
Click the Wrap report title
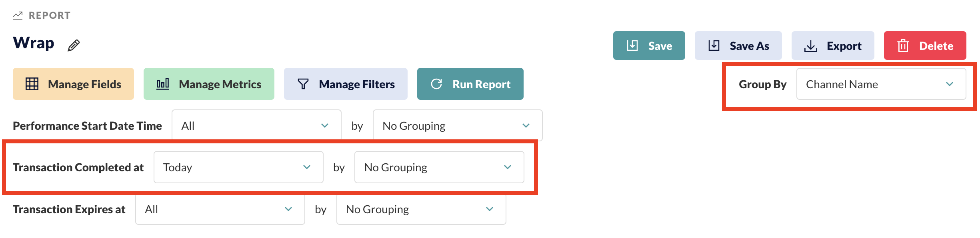point(34,43)
